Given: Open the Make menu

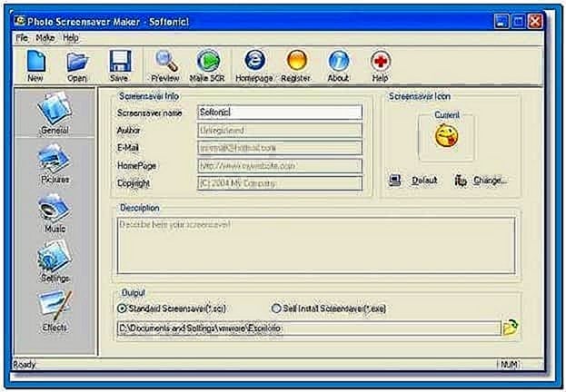Looking at the screenshot, I should click(45, 38).
